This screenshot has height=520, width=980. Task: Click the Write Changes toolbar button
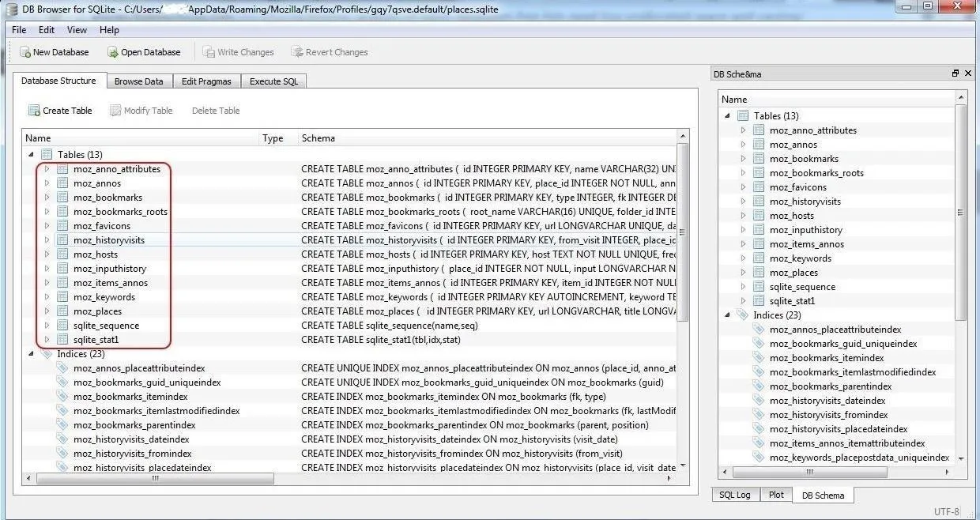coord(238,52)
